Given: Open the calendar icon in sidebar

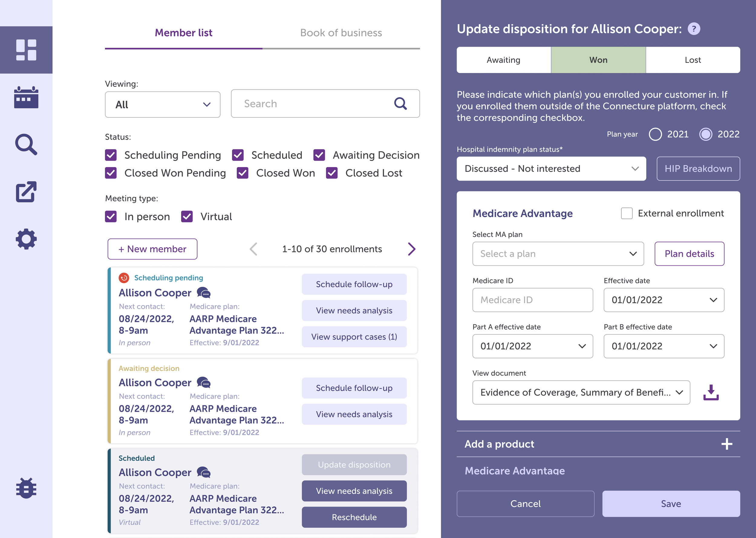Looking at the screenshot, I should click(x=26, y=97).
